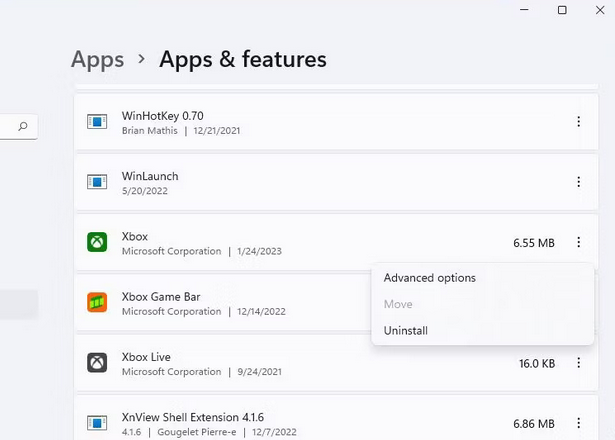Click the 6.86 MB size value

tap(534, 424)
